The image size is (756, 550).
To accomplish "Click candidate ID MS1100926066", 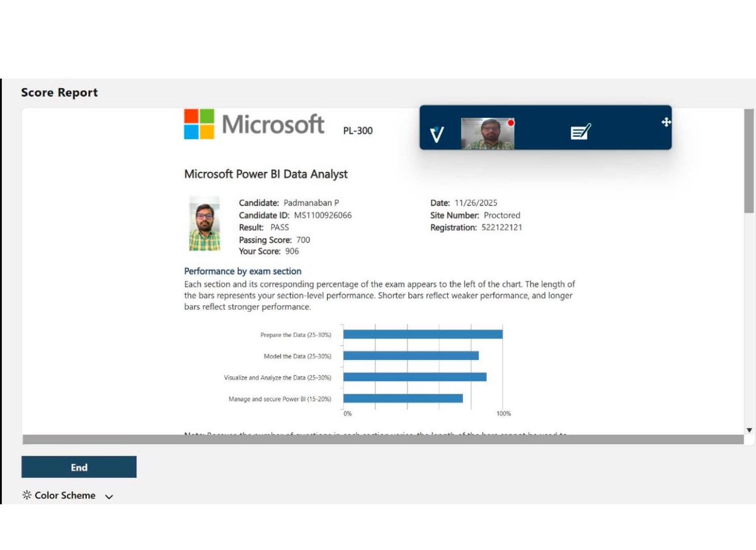I will (x=323, y=215).
